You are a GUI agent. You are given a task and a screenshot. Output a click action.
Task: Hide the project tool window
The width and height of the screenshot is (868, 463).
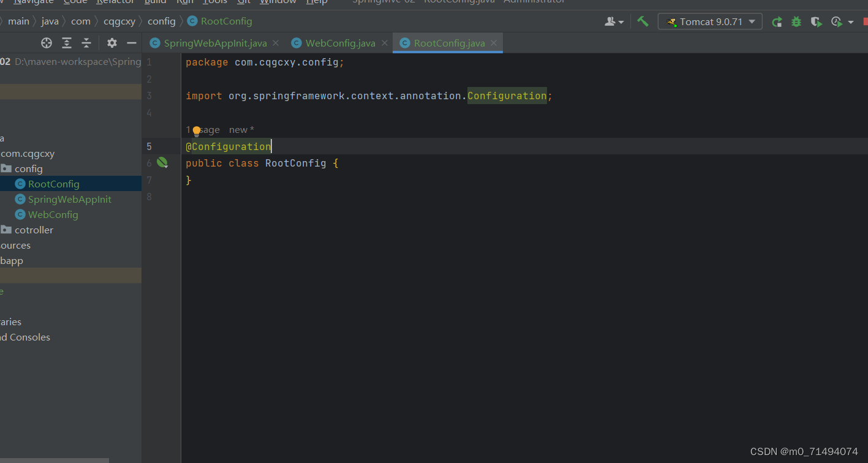[x=131, y=43]
